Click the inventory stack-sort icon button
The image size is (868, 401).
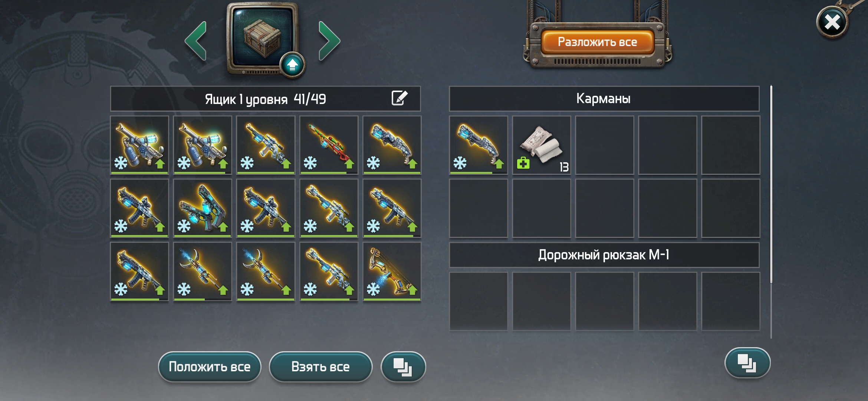[x=747, y=363]
